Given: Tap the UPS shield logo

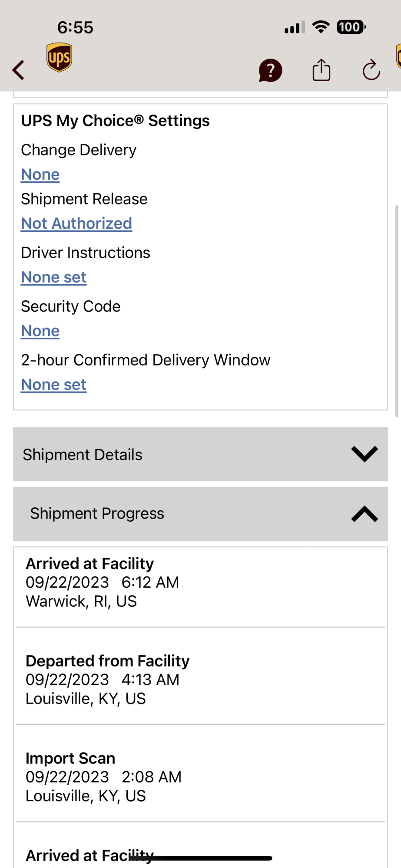Looking at the screenshot, I should (59, 57).
